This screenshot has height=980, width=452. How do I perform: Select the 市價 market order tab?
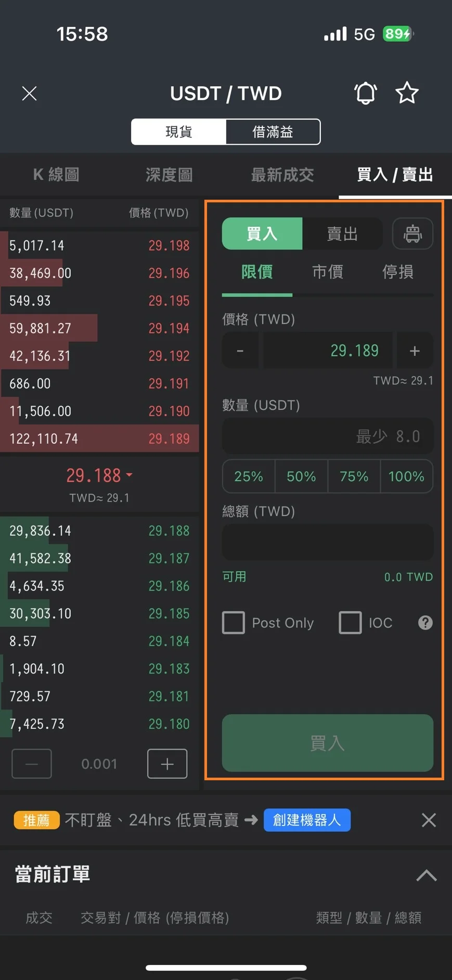pyautogui.click(x=328, y=272)
